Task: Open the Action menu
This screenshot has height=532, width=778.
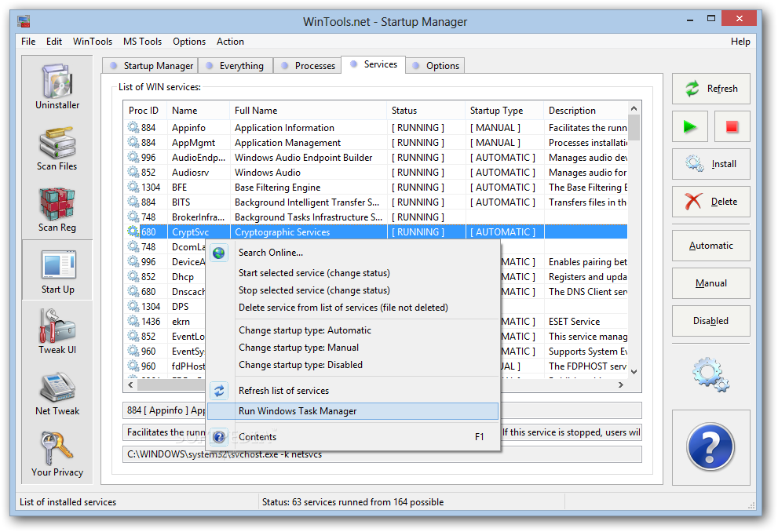Action: pos(230,42)
